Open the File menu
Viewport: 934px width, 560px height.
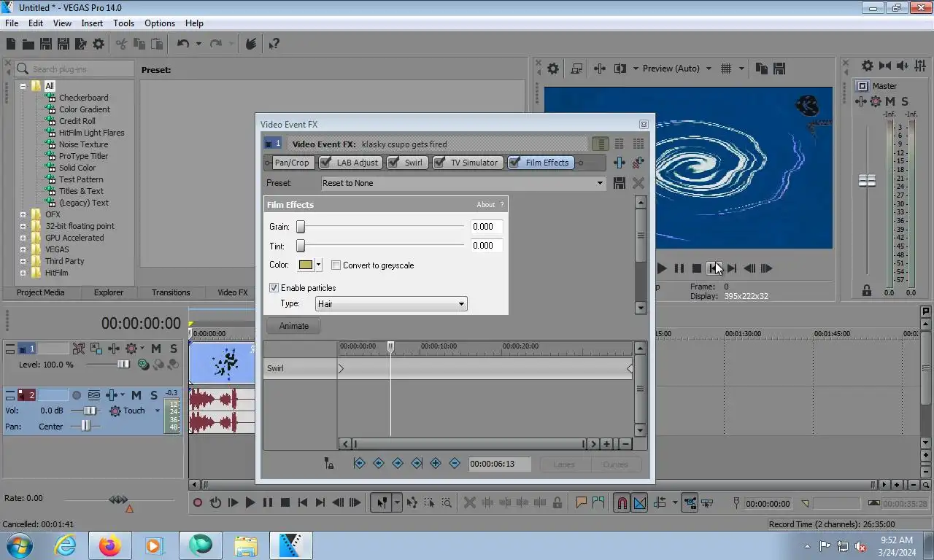tap(12, 23)
